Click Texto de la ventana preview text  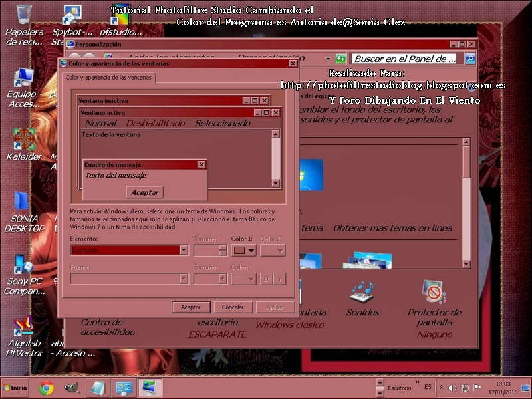(x=111, y=135)
